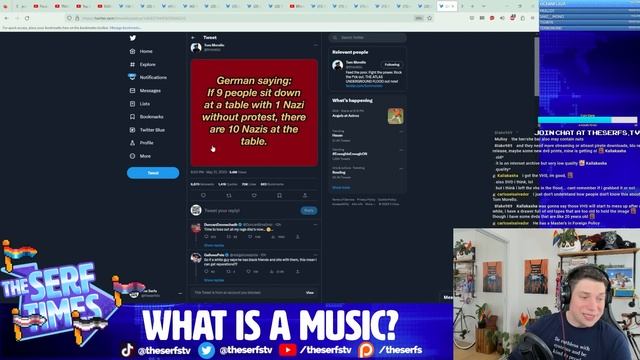Viewport: 640px width, 360px height.
Task: Open Explore in the Twitter sidebar
Action: [x=143, y=64]
